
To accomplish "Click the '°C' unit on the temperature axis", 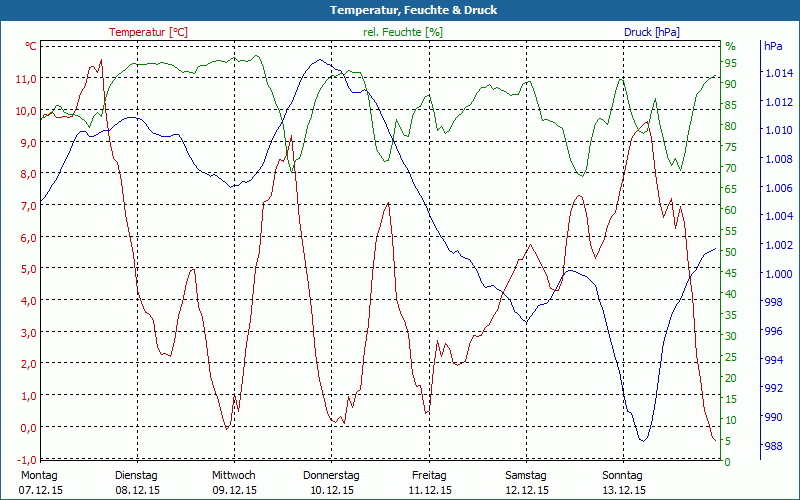I will pos(31,46).
